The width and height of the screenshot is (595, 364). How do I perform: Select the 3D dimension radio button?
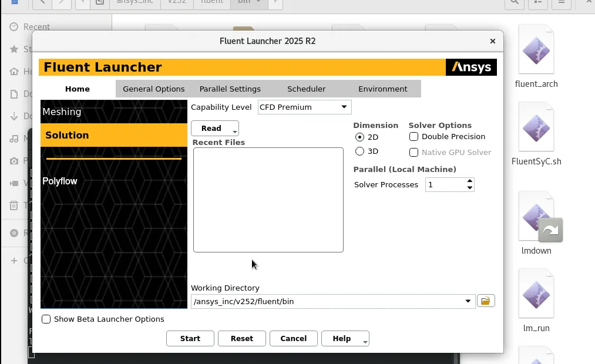pos(359,151)
